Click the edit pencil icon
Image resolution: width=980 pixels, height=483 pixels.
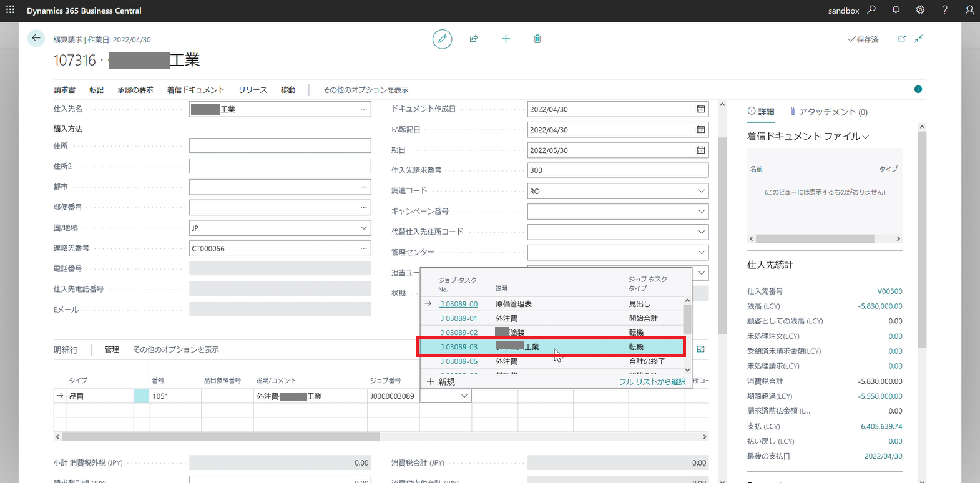(442, 39)
